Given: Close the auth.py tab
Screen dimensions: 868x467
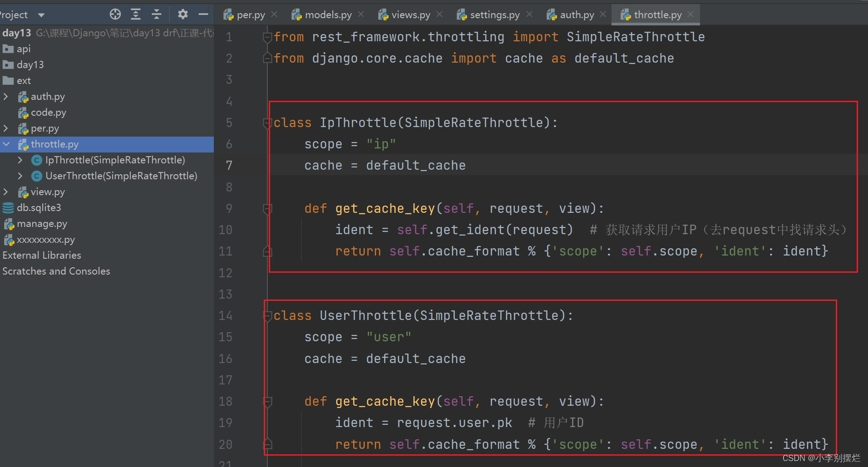Looking at the screenshot, I should [x=603, y=15].
